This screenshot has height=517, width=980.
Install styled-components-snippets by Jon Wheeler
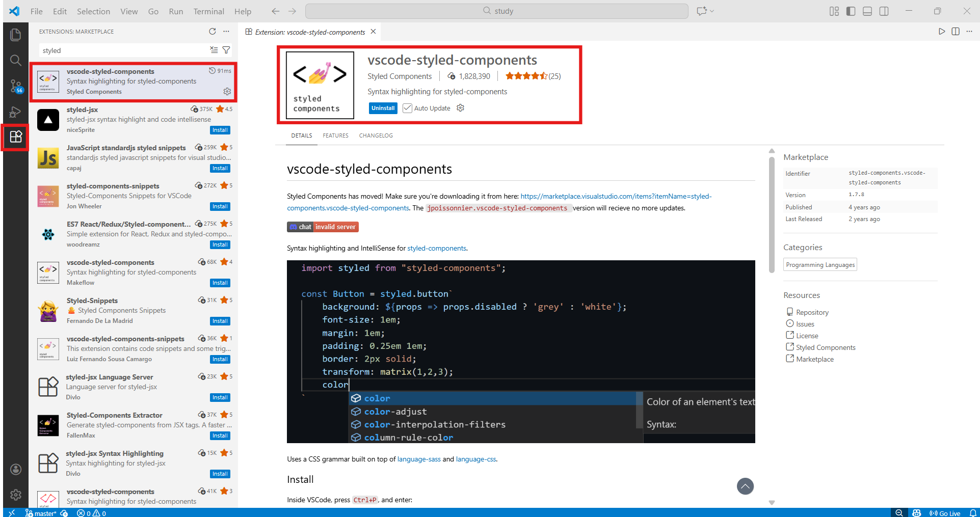[x=220, y=207]
